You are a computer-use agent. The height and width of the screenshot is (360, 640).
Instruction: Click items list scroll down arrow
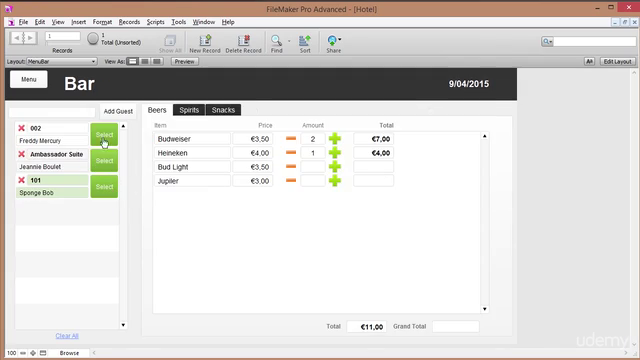(484, 309)
